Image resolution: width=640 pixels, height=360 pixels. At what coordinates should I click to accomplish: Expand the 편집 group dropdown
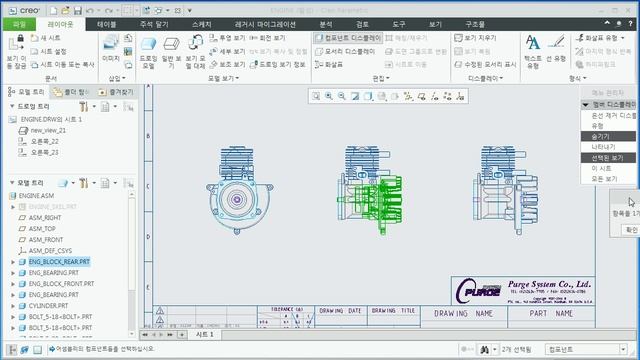pos(381,78)
